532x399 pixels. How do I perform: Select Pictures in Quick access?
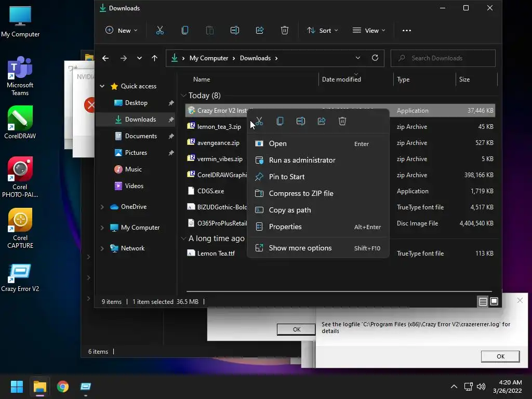click(136, 153)
